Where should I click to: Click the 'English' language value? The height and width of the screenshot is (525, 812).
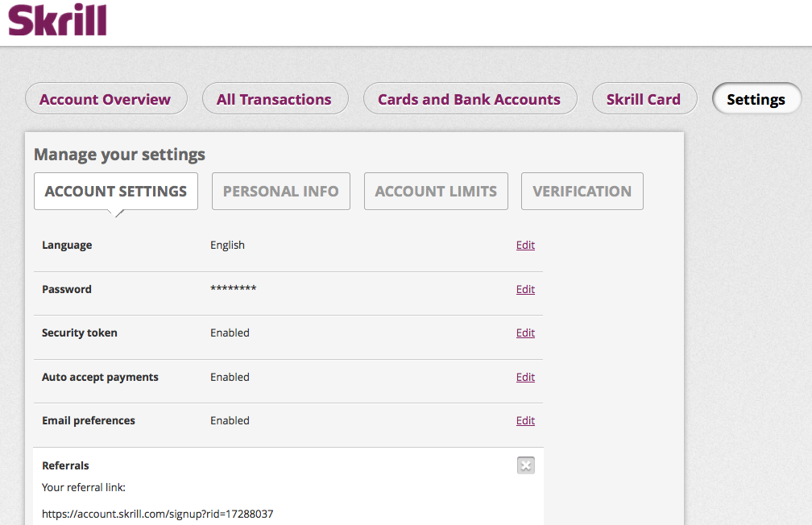click(227, 246)
